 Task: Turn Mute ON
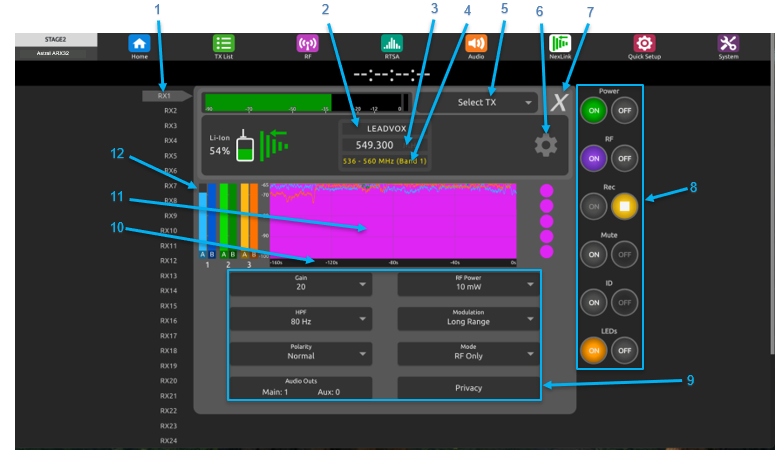tap(594, 254)
